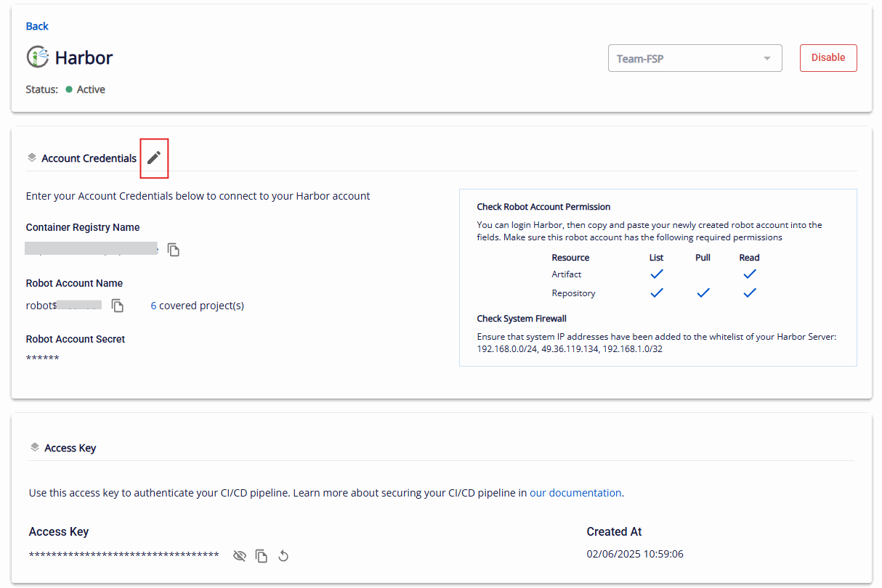Regenerate the Access Key
Screen dimensions: 882x588
[x=283, y=556]
